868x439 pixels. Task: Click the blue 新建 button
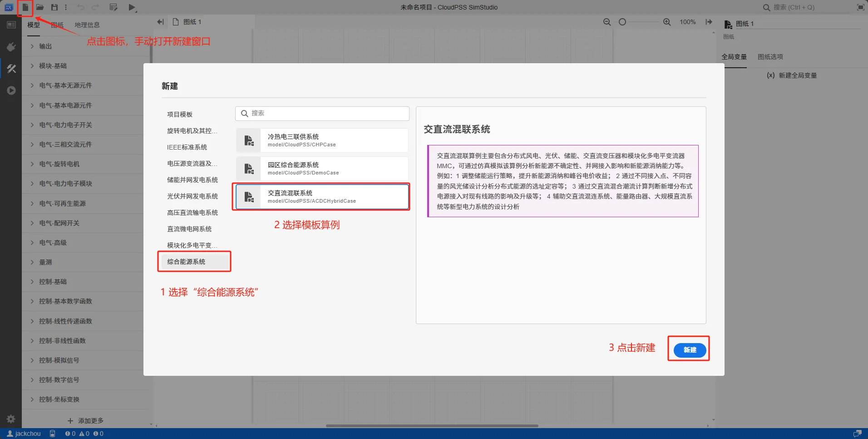690,350
